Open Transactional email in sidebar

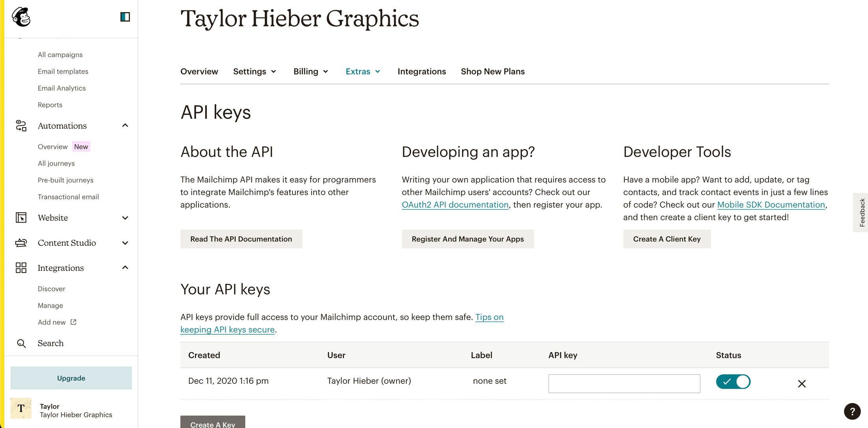pos(68,197)
